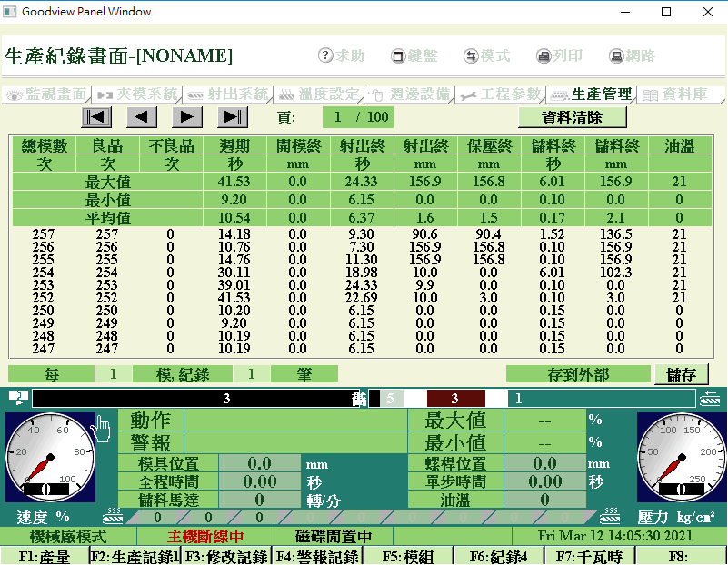The width and height of the screenshot is (728, 565).
Task: Click the 全程時間 value 0.00
Action: [x=260, y=481]
